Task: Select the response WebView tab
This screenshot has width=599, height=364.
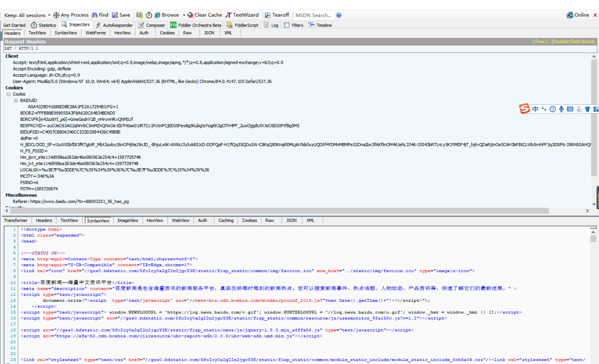Action: [181, 221]
